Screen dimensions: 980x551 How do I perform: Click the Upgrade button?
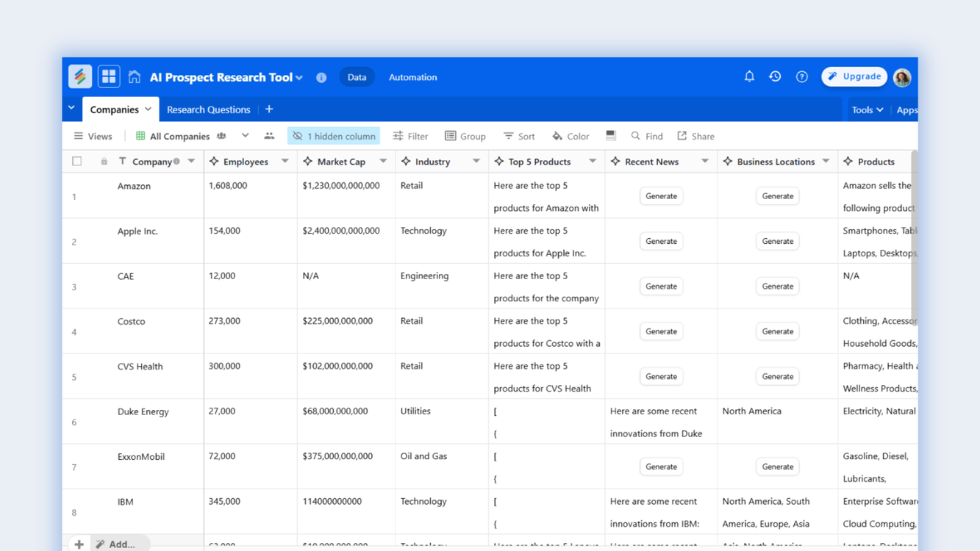pos(854,76)
